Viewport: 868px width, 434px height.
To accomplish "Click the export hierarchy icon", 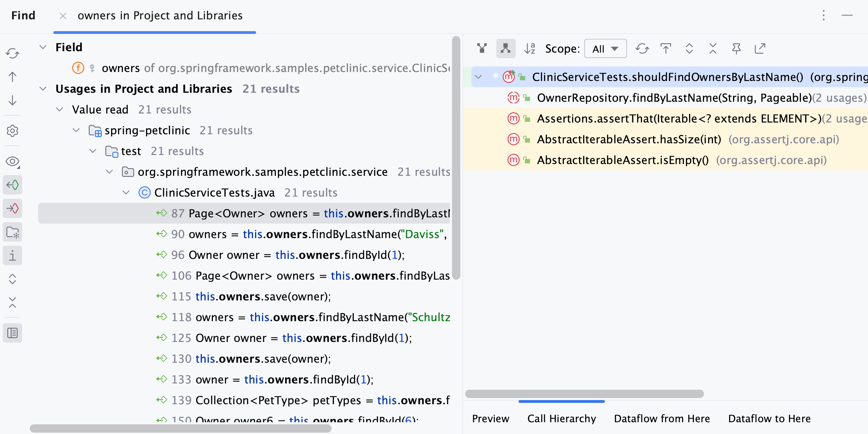I will (760, 49).
